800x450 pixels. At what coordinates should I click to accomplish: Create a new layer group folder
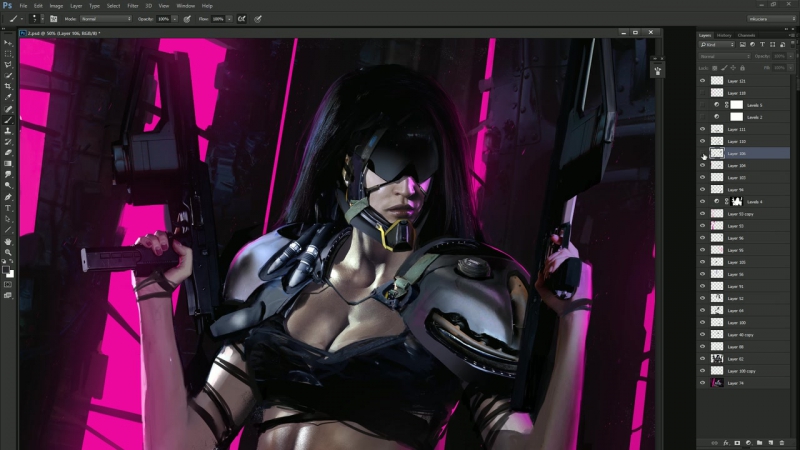pos(759,443)
